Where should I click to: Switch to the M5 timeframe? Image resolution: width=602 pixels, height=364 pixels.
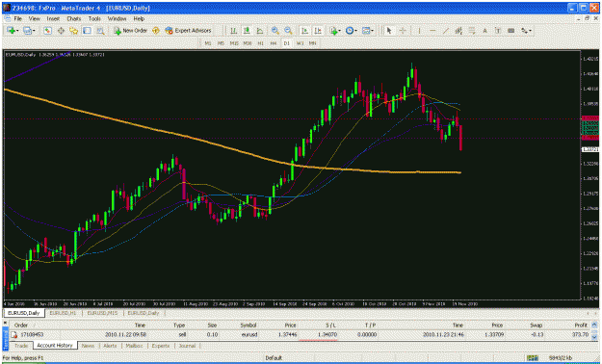tap(221, 43)
